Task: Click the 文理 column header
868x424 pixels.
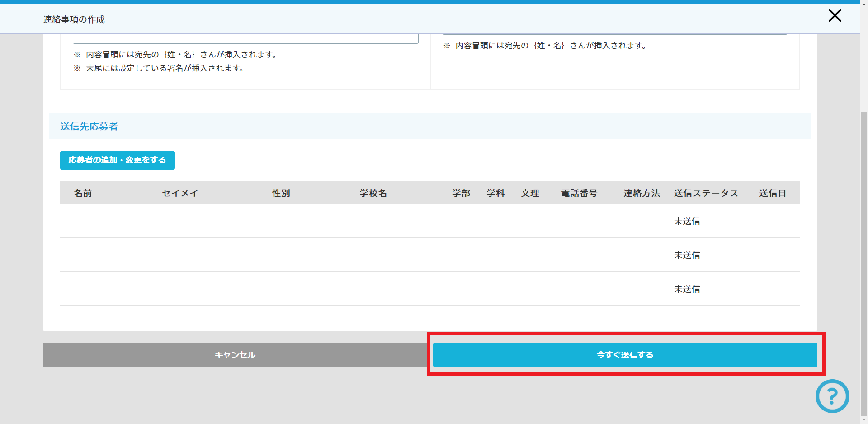Action: coord(530,193)
